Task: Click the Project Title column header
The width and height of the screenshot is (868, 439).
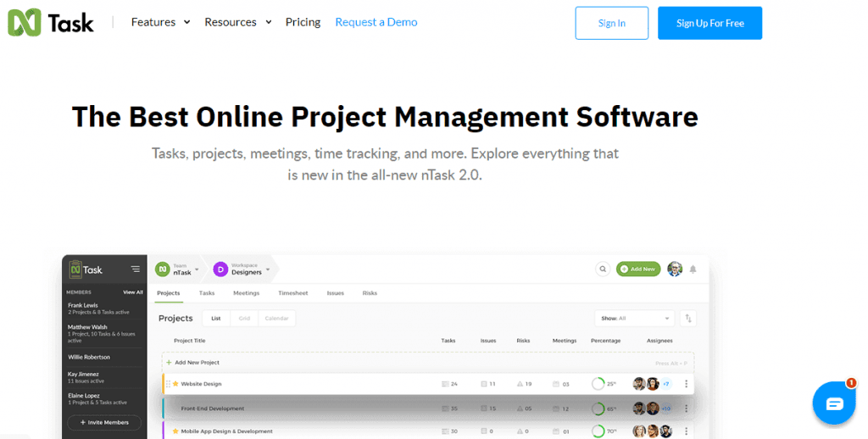Action: pyautogui.click(x=189, y=341)
